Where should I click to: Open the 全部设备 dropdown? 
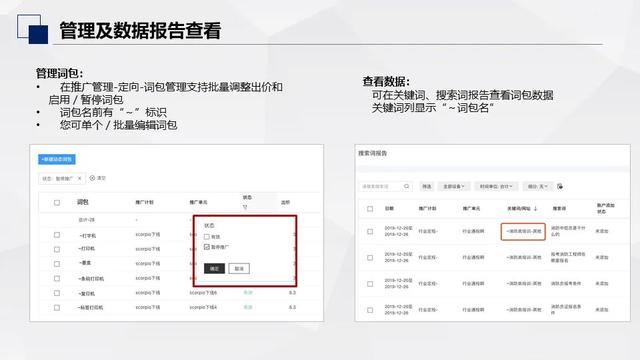(454, 187)
